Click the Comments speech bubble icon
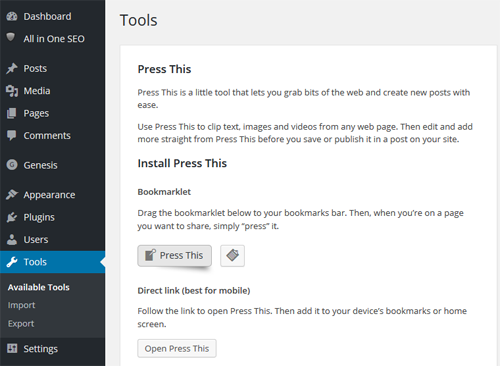Viewport: 500px width, 366px height. 12,135
